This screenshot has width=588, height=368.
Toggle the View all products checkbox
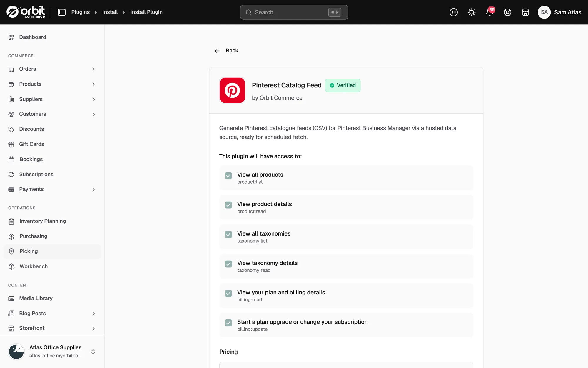pyautogui.click(x=228, y=175)
